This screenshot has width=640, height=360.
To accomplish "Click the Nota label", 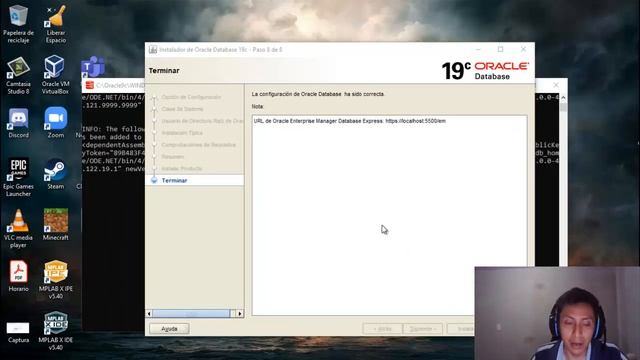I will point(258,107).
